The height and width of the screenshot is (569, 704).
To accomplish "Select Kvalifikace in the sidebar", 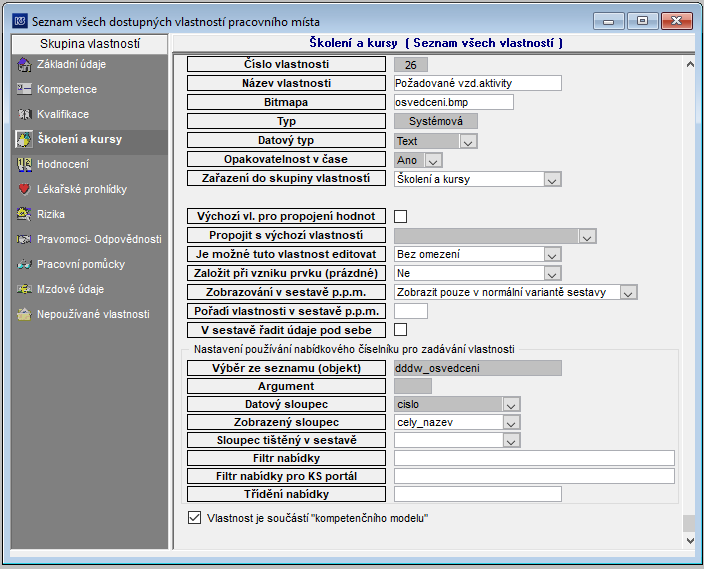I will coord(63,115).
